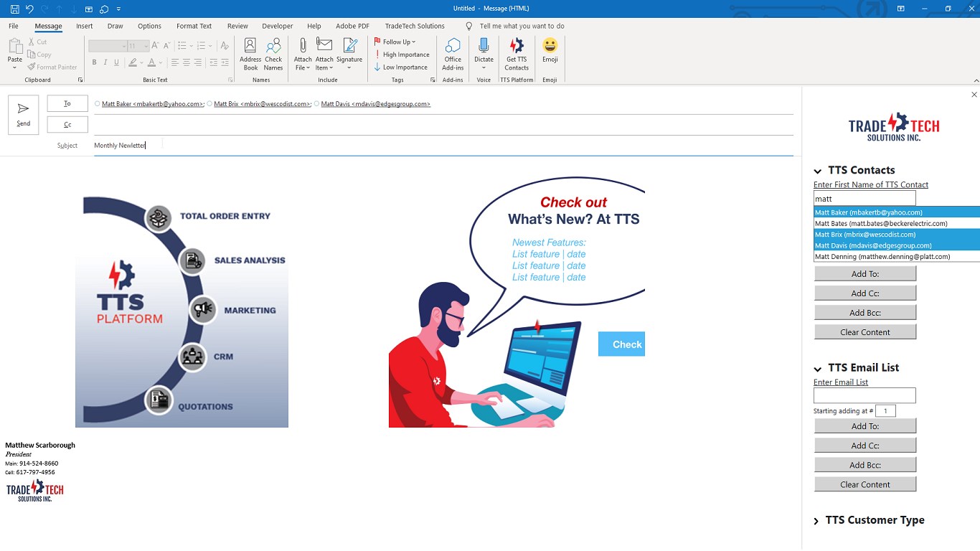This screenshot has width=980, height=551.
Task: Click the To recipients button
Action: pos(67,104)
